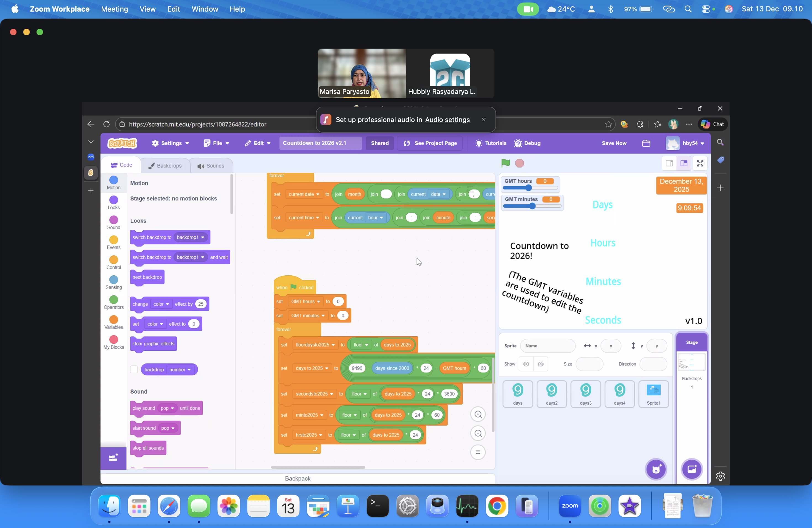Select the show sprite eye toggle
This screenshot has height=528, width=812.
(x=526, y=364)
